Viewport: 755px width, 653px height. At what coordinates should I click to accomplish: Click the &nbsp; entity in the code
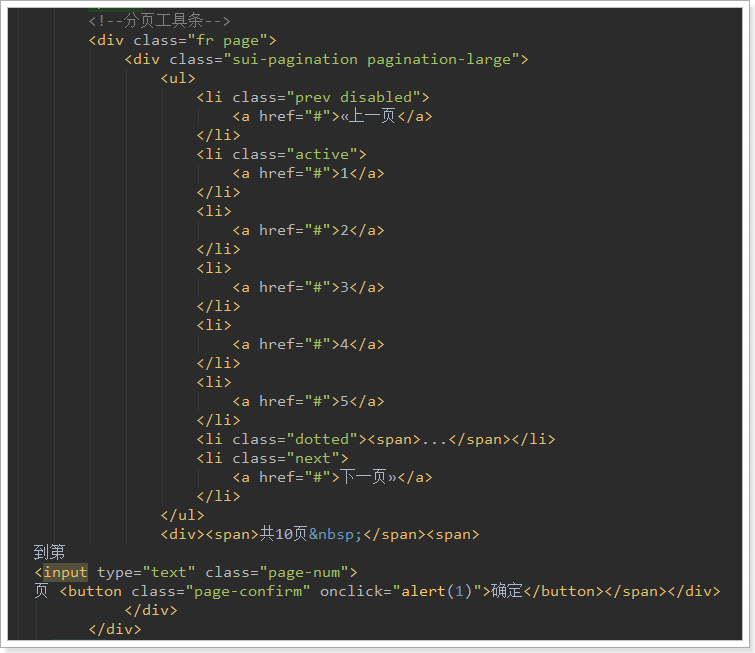(x=335, y=534)
